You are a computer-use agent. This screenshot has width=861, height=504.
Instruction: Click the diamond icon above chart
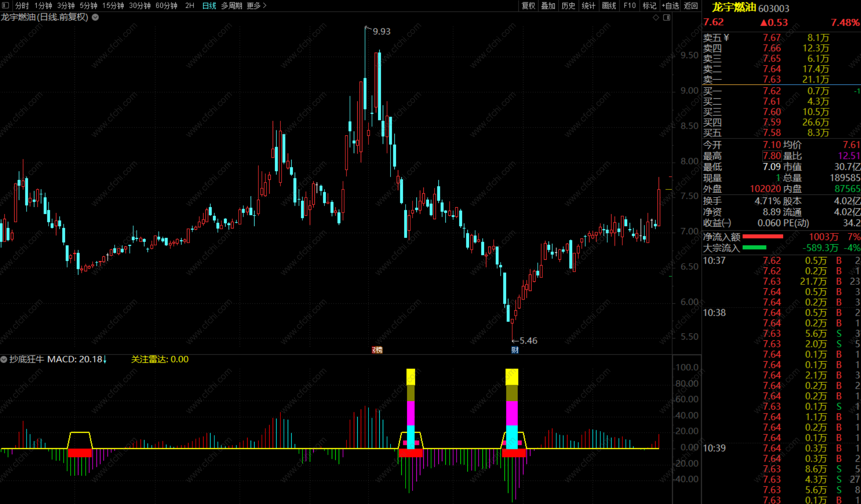656,17
